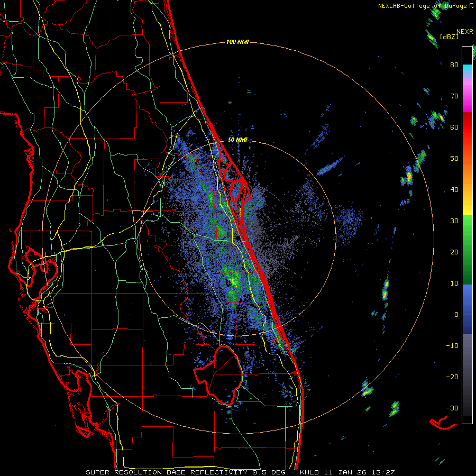The image size is (476, 476).
Task: Click the "50 NMI" range ring label
Action: 237,140
